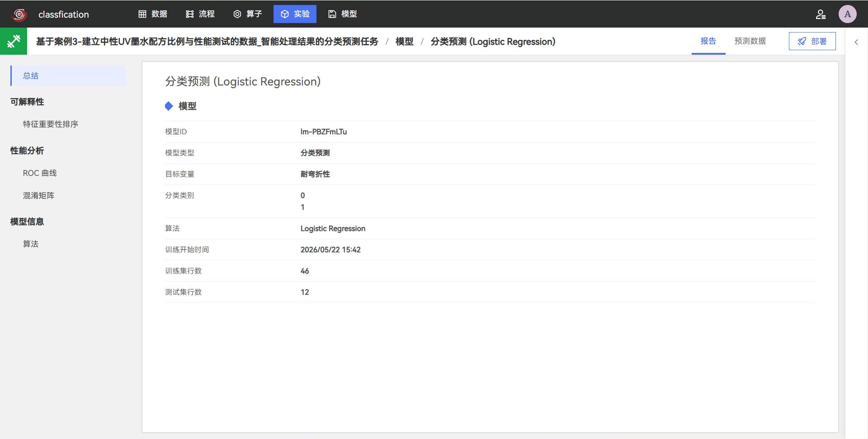Collapse the right side panel chevron

856,42
